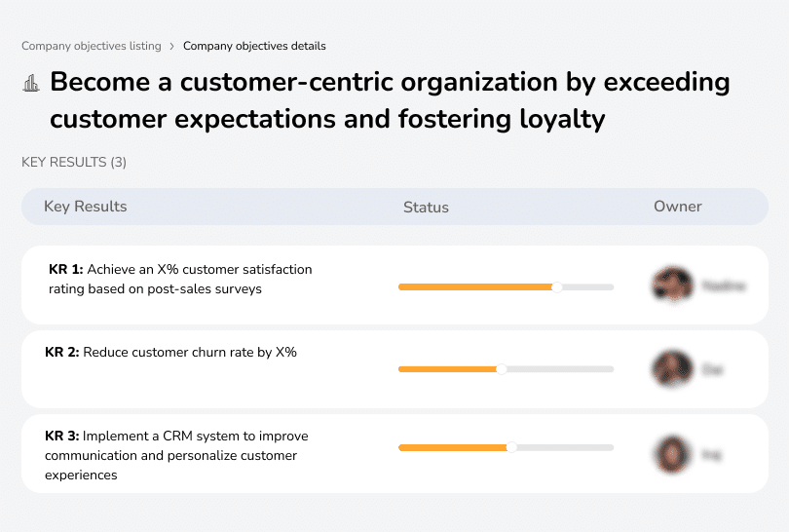Click the KR 1 owner name text
The width and height of the screenshot is (789, 532).
tap(724, 286)
